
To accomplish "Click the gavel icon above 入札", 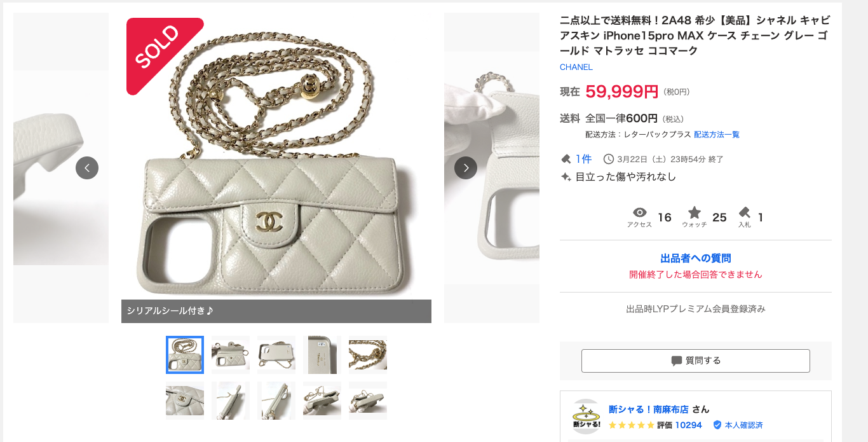I will pos(744,213).
